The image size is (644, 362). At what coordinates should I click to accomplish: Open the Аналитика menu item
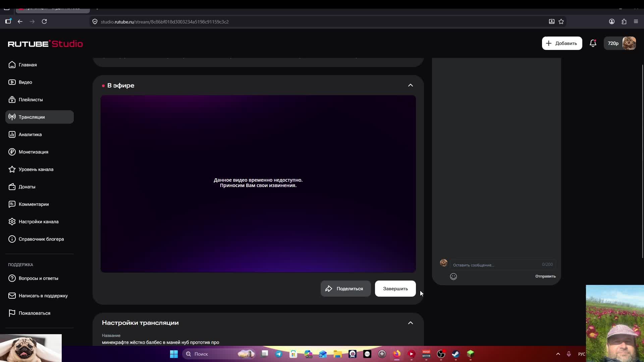(x=30, y=134)
